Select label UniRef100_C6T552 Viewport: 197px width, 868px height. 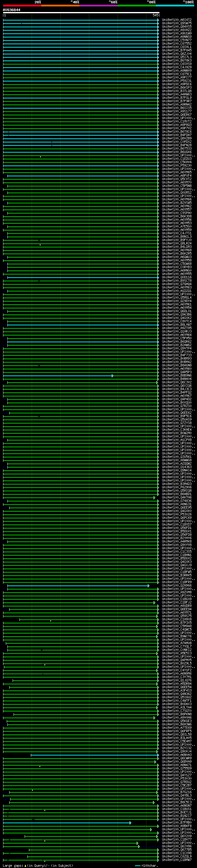point(176,43)
